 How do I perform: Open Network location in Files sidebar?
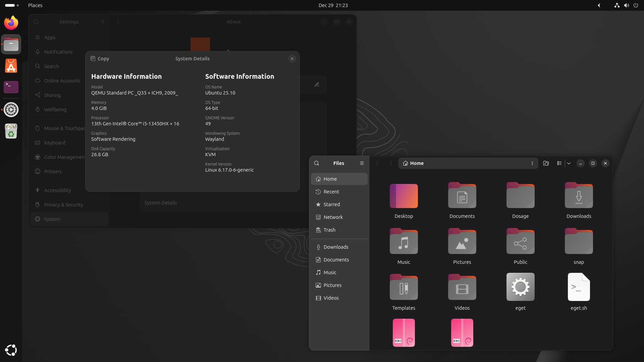[x=333, y=217]
